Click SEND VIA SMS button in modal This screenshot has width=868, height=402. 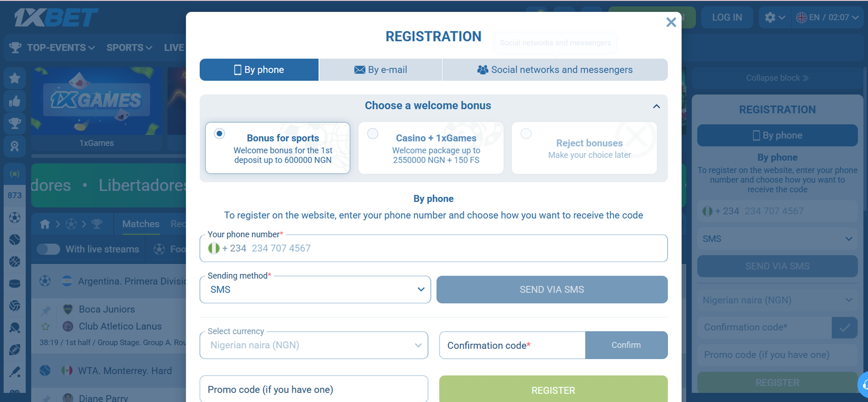[552, 290]
